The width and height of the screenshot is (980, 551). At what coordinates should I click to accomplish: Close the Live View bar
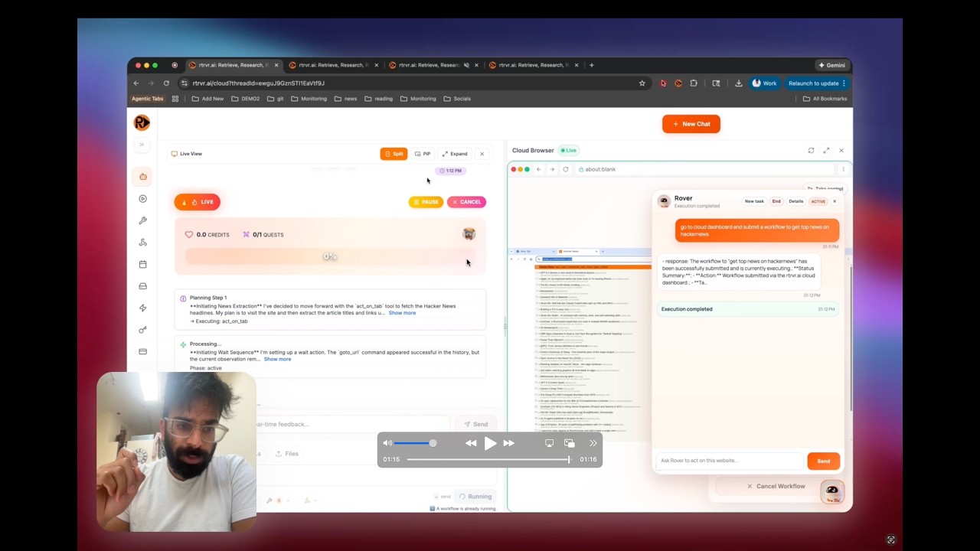[482, 154]
